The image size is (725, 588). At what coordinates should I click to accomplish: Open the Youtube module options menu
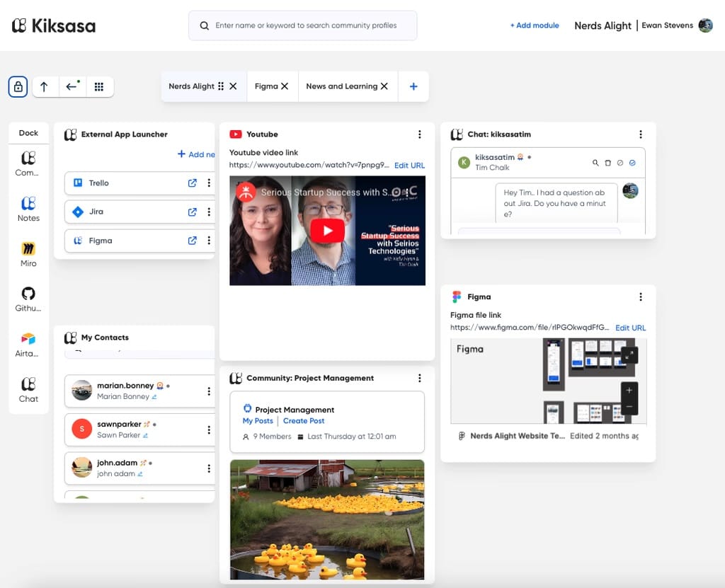click(420, 134)
